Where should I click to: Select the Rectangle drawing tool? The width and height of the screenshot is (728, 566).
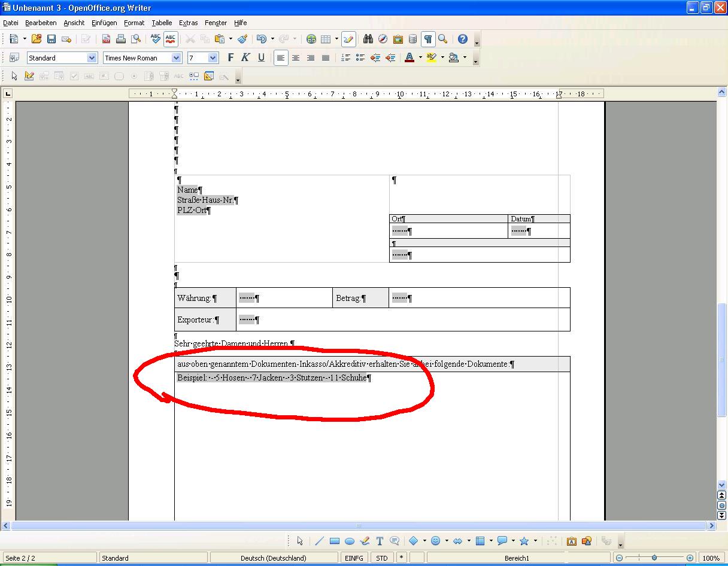click(335, 541)
